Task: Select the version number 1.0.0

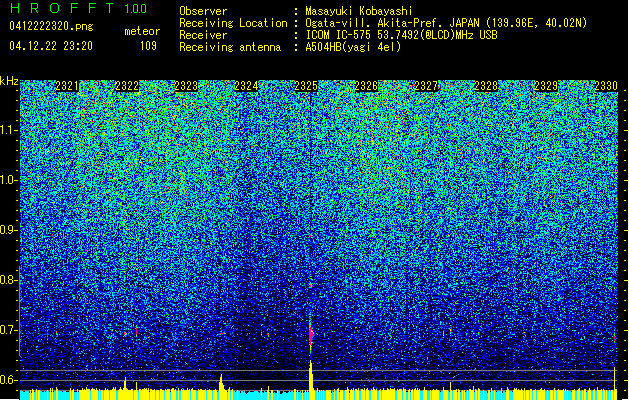Action: 136,8
